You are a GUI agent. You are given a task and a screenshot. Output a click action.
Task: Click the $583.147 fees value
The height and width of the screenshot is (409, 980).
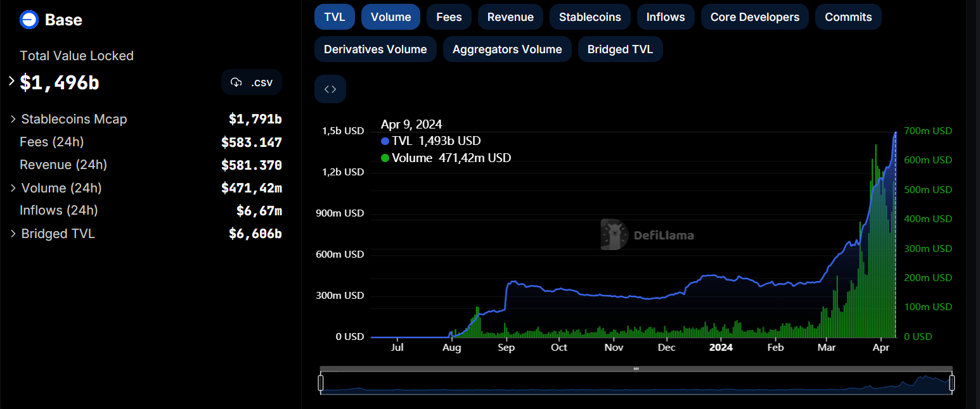click(x=252, y=142)
